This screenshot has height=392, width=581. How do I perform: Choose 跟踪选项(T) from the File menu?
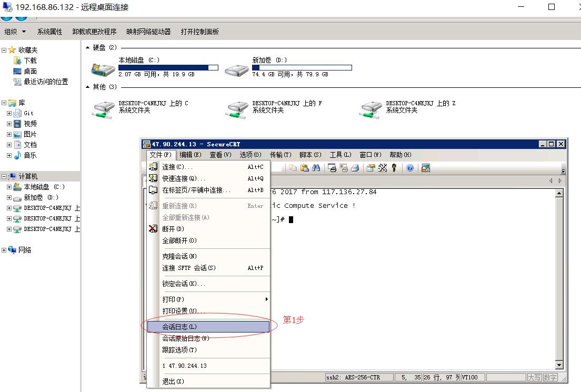point(208,350)
